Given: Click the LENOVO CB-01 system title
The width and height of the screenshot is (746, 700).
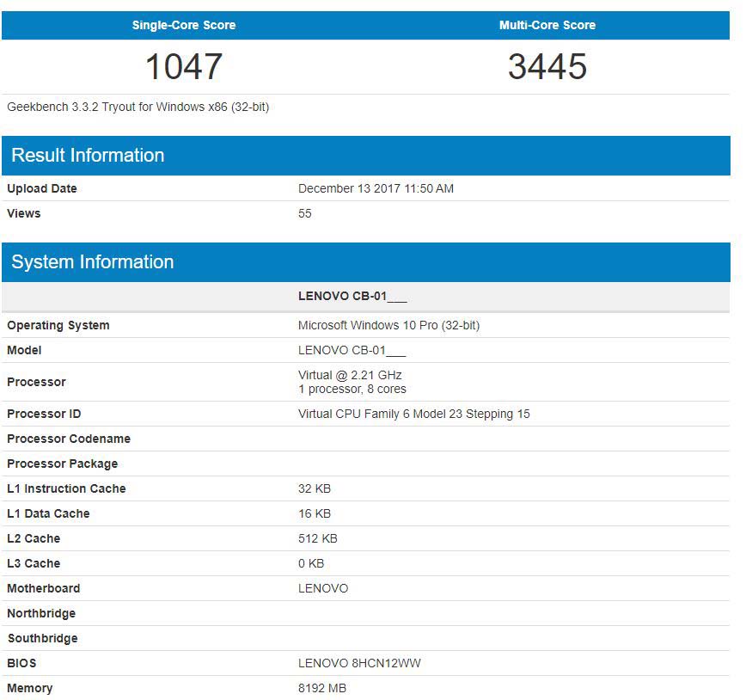Looking at the screenshot, I should (352, 296).
